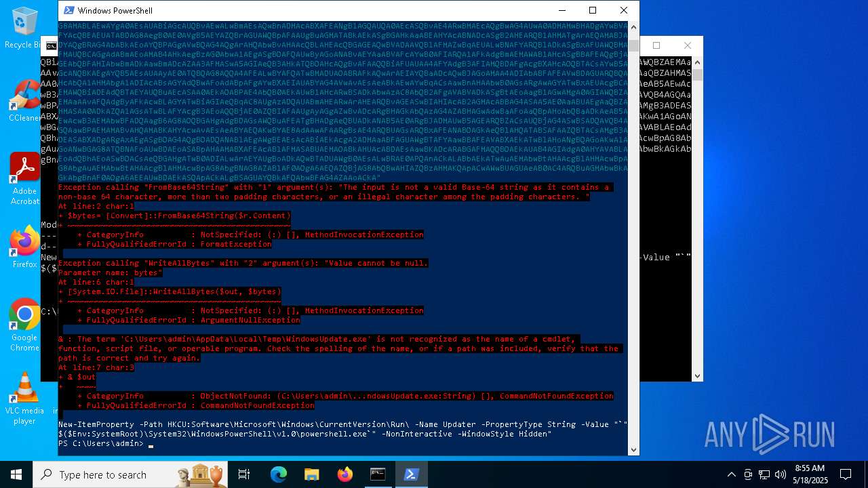Open Adobe Acrobat desktop shortcut
This screenshot has width=868, height=488.
pos(24,178)
